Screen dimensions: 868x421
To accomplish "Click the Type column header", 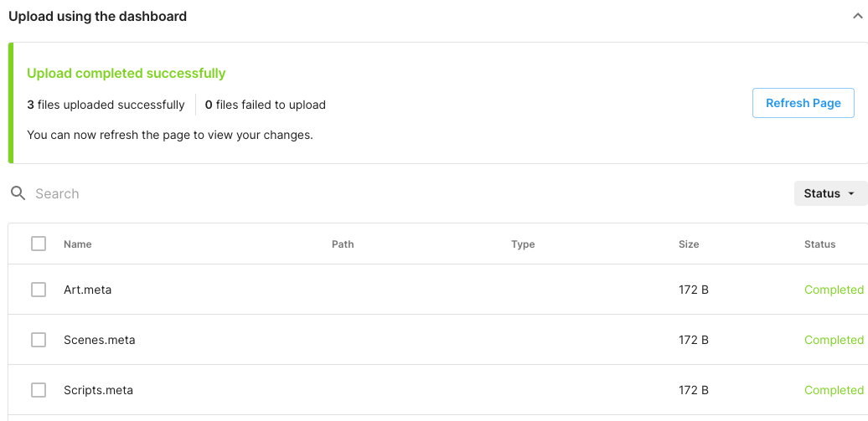I will [x=523, y=244].
